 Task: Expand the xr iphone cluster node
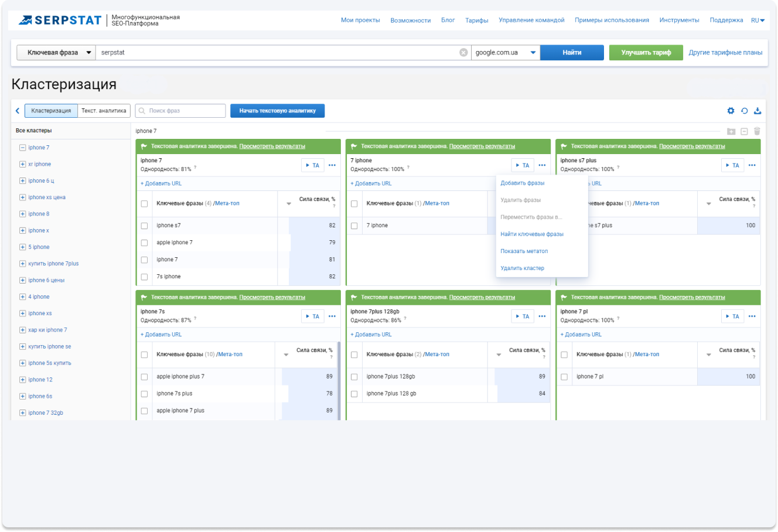click(x=22, y=164)
